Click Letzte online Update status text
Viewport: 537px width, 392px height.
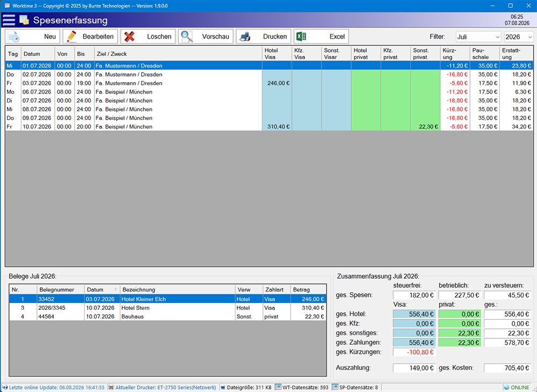point(56,387)
